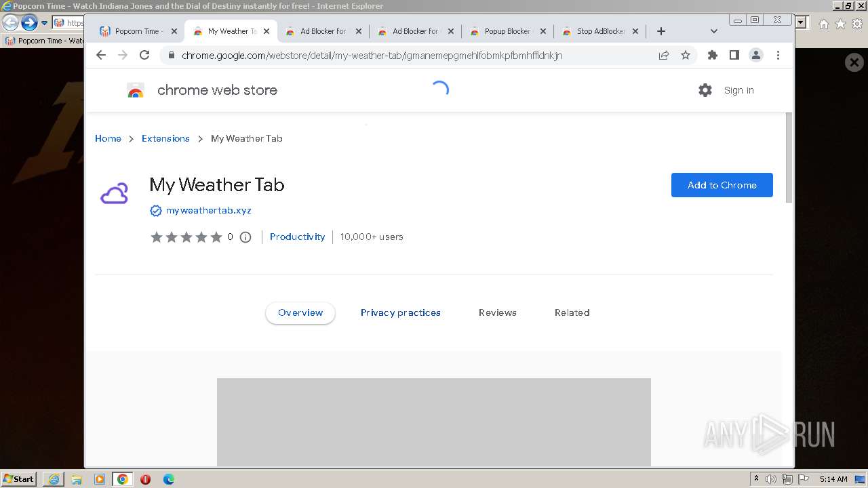
Task: Open the Windows Start menu
Action: coord(19,479)
